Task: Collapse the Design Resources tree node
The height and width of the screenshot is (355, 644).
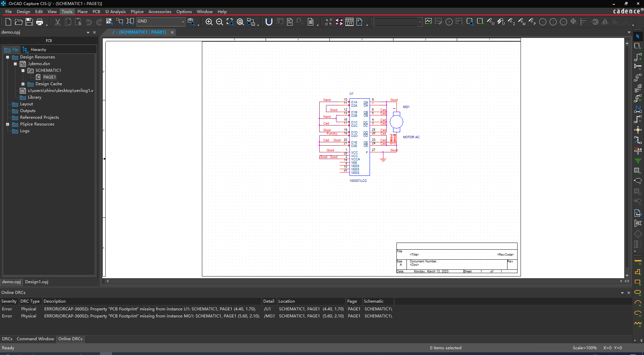Action: (x=7, y=57)
